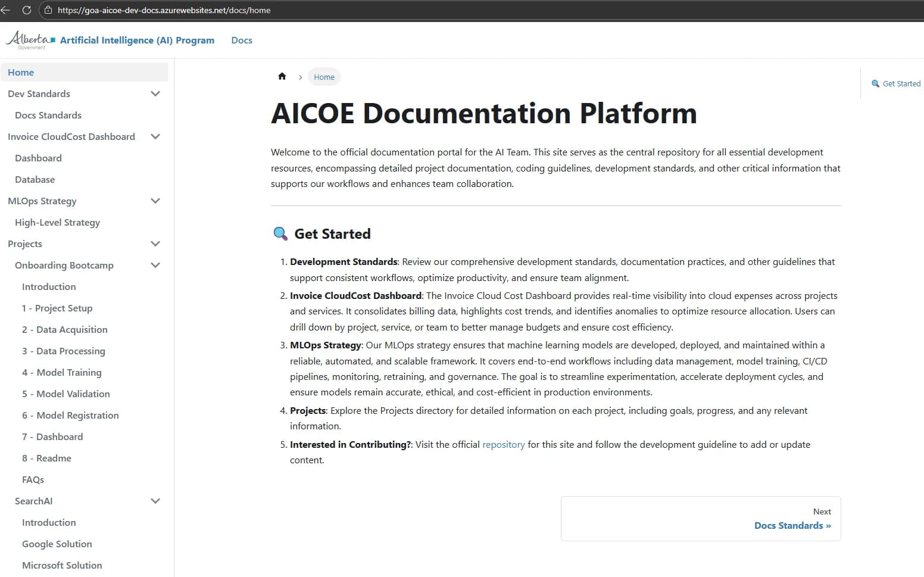This screenshot has width=924, height=577.
Task: Collapse the Onboarding Bootcamp section
Action: pyautogui.click(x=155, y=265)
